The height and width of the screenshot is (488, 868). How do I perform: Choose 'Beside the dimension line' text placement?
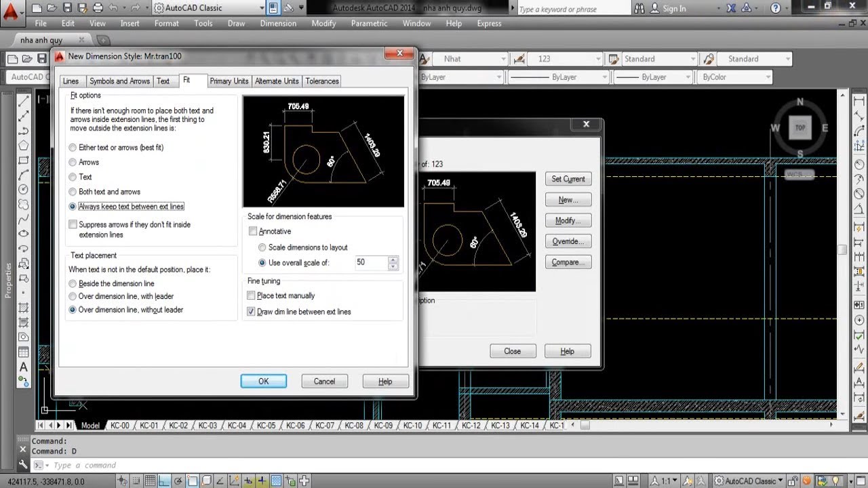(73, 284)
